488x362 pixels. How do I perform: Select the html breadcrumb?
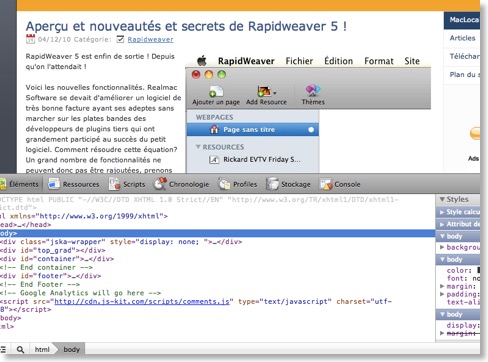point(42,349)
